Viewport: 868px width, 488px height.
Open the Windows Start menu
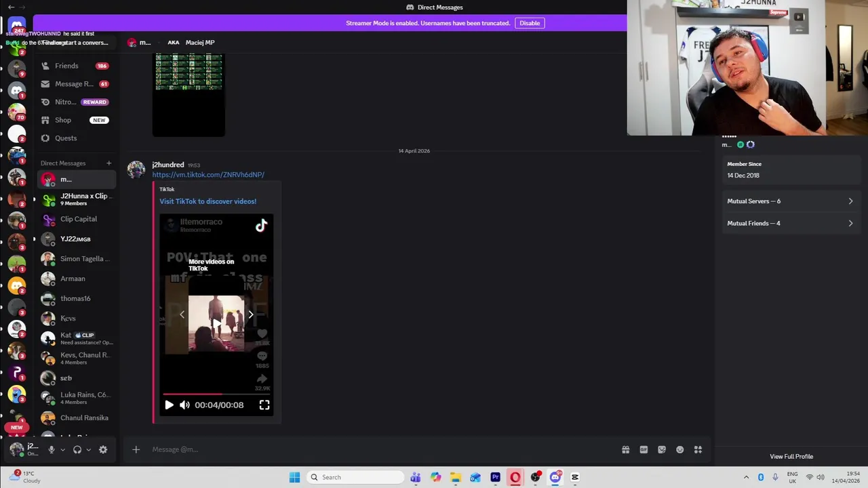point(294,477)
